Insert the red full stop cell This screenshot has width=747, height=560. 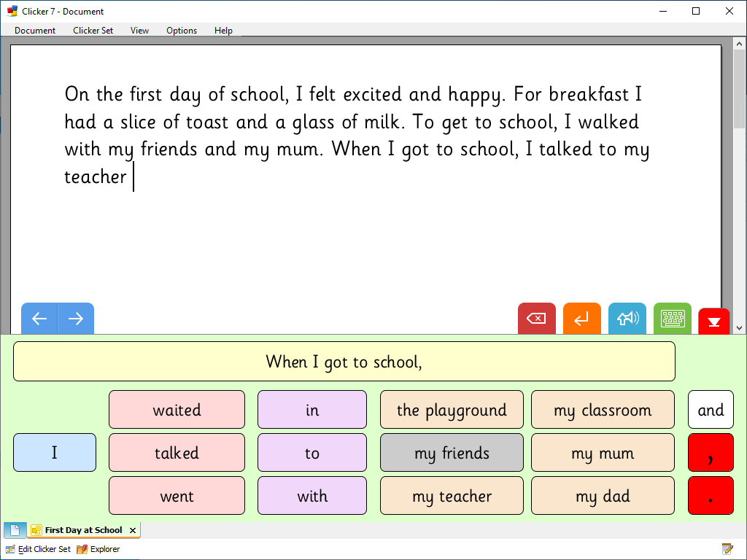711,497
